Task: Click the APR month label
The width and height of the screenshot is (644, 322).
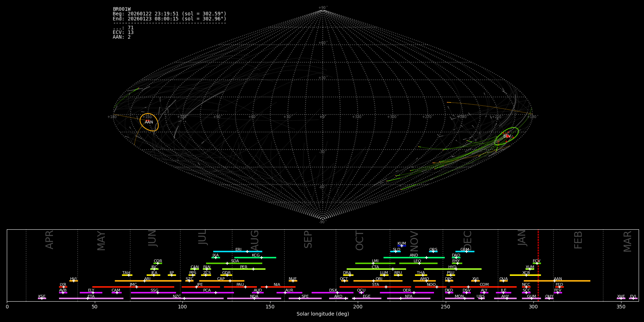Action: point(49,240)
